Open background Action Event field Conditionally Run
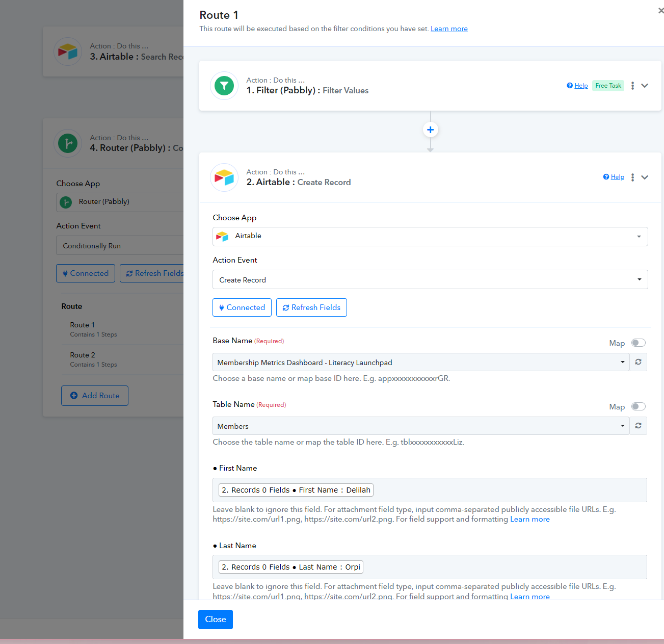The width and height of the screenshot is (664, 644). click(120, 245)
